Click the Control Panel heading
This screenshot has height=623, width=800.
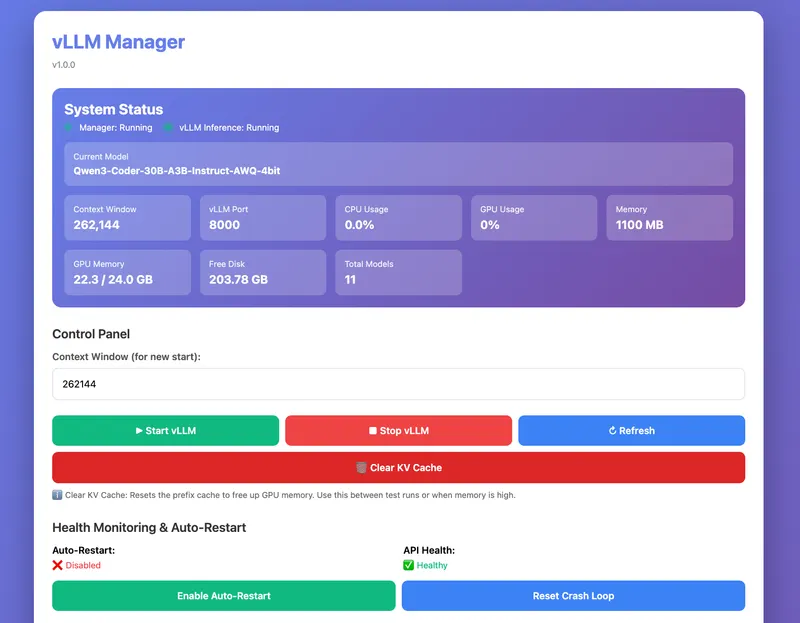[x=91, y=334]
